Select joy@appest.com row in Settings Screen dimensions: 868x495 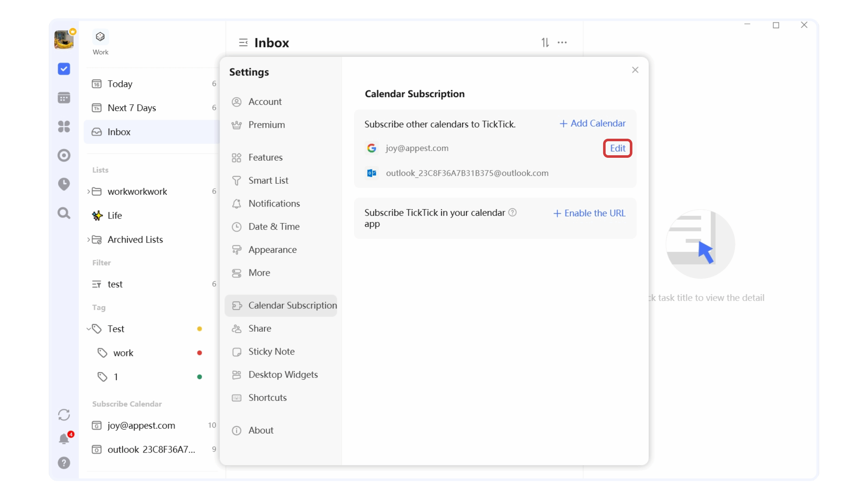(495, 148)
